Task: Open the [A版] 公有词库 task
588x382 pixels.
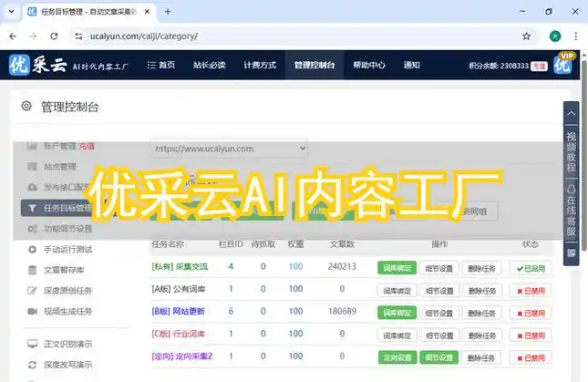Action: click(178, 289)
